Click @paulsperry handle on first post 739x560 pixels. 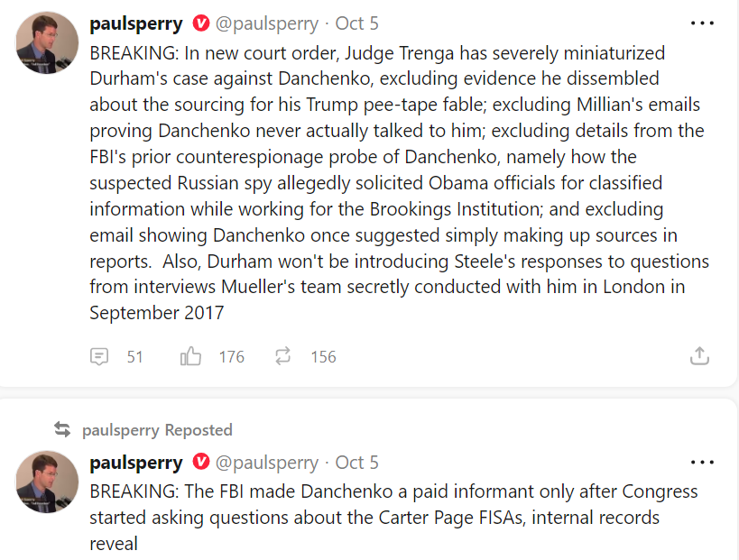tap(268, 23)
